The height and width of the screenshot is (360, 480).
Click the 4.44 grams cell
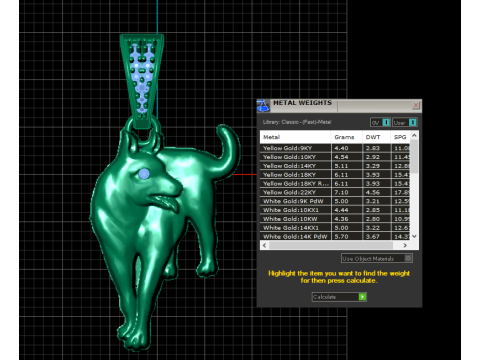tap(347, 210)
